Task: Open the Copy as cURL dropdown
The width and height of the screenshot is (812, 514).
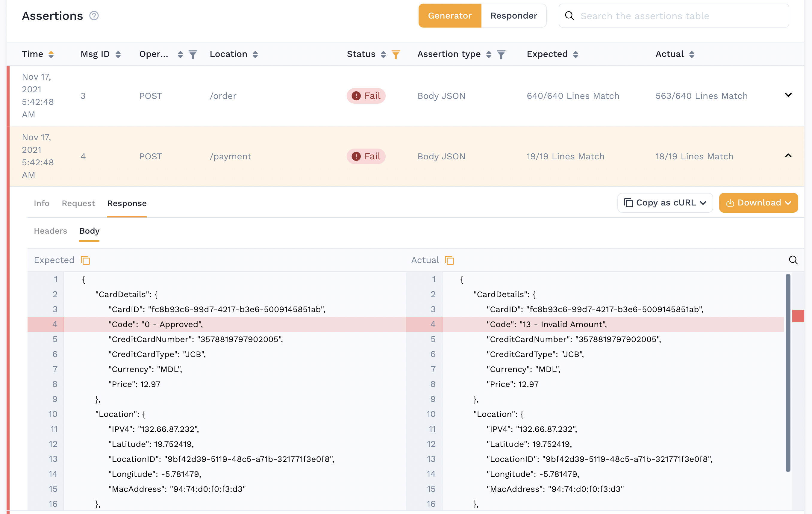Action: click(x=665, y=203)
